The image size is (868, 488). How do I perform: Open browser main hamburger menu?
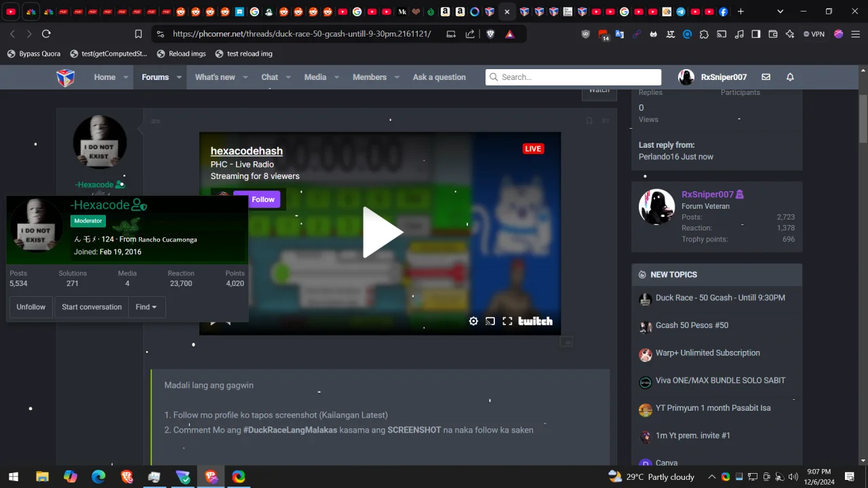point(855,34)
